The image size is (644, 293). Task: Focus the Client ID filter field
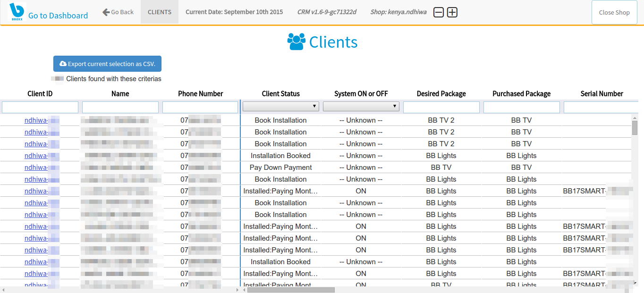[x=40, y=107]
